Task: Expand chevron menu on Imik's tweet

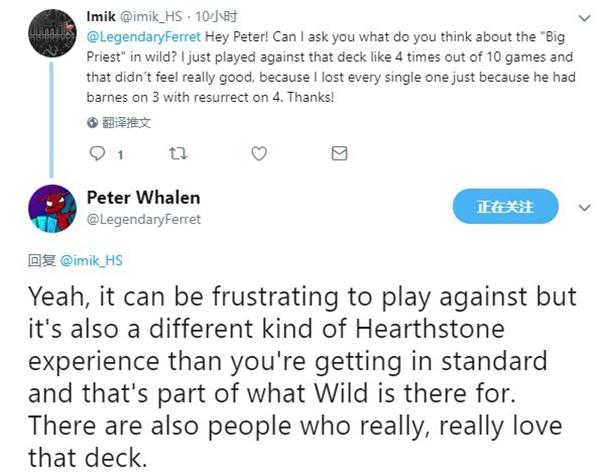Action: [584, 18]
